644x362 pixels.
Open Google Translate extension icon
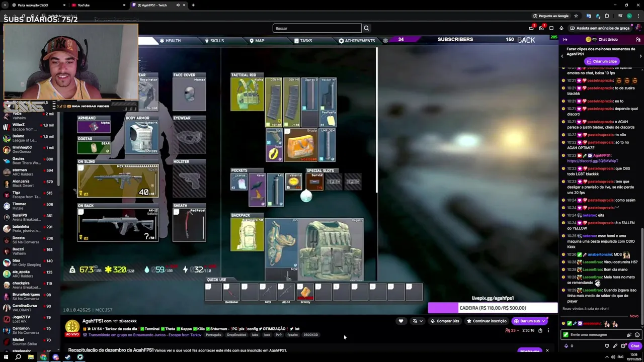(588, 16)
